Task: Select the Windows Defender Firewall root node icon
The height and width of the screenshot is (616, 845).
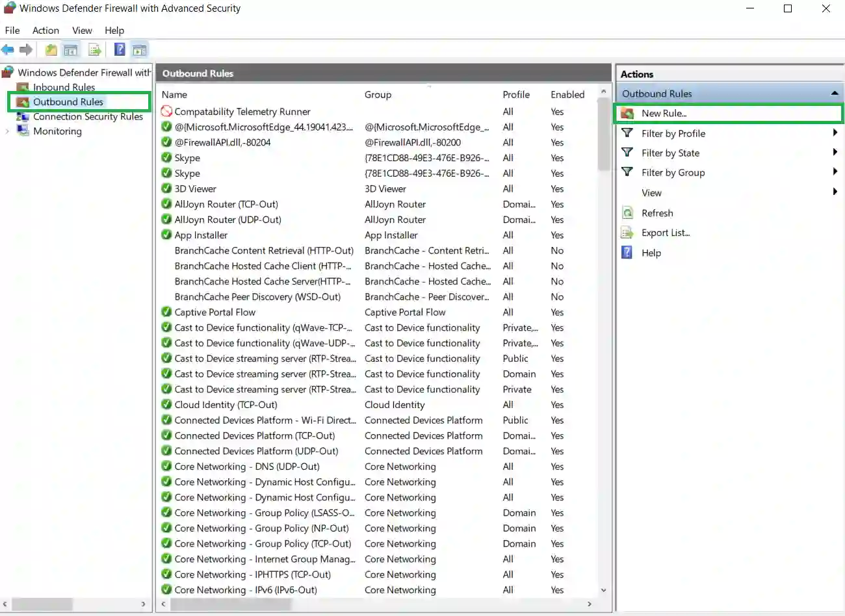Action: pos(8,71)
